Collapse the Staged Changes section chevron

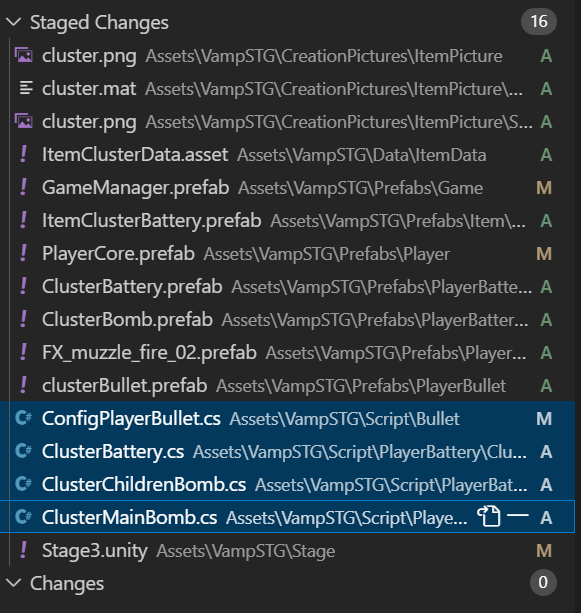pyautogui.click(x=14, y=22)
